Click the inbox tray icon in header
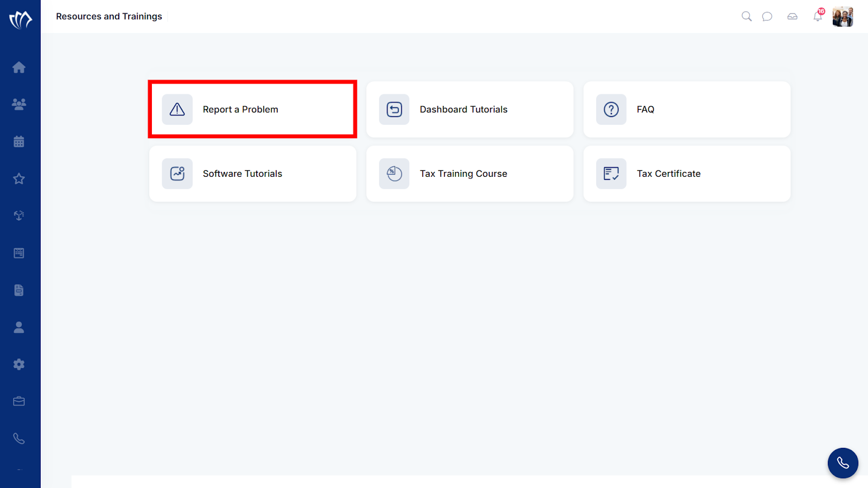 (793, 16)
